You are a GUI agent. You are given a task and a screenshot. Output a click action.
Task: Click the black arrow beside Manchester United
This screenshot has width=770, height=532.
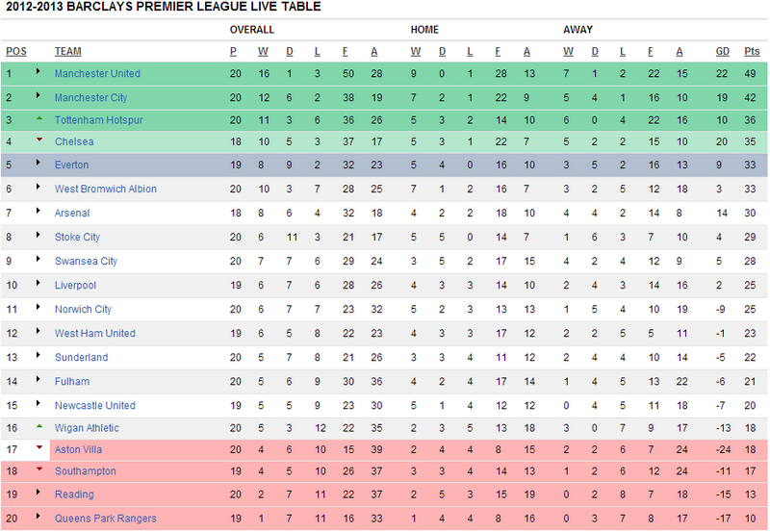point(38,71)
